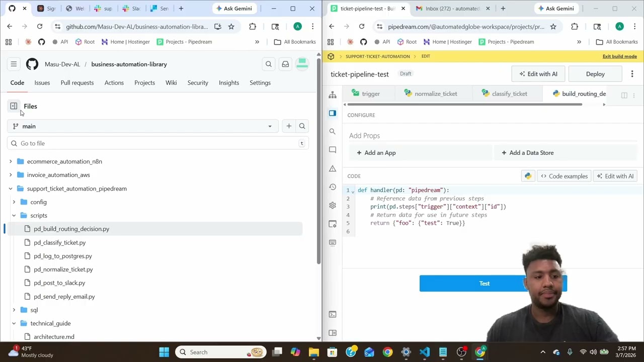Image resolution: width=644 pixels, height=362 pixels.
Task: Toggle Pipedream bottom layout panel icon
Action: click(x=333, y=333)
